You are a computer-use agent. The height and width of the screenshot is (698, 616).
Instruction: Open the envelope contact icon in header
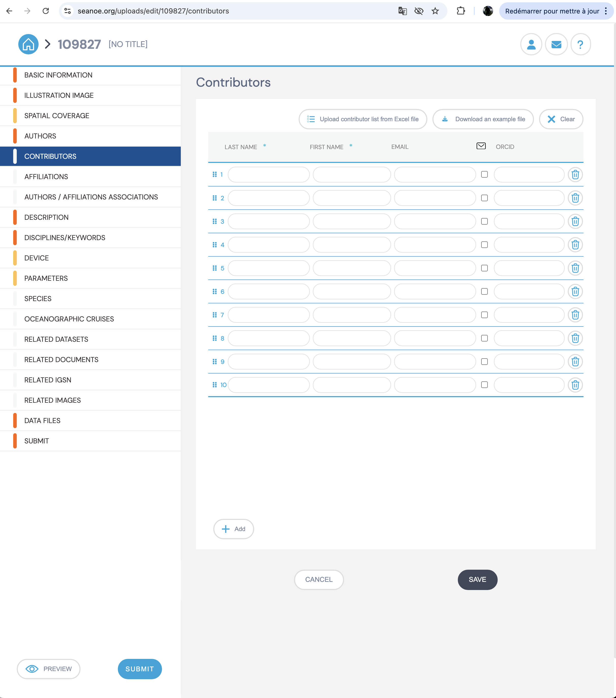556,44
